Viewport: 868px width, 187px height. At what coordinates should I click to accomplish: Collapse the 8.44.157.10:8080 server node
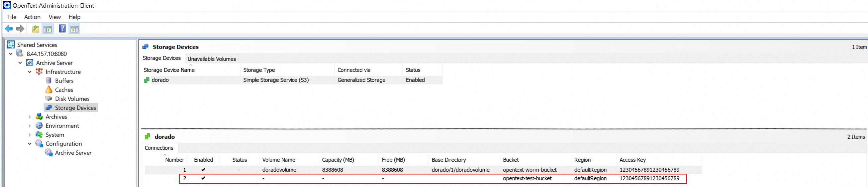11,54
